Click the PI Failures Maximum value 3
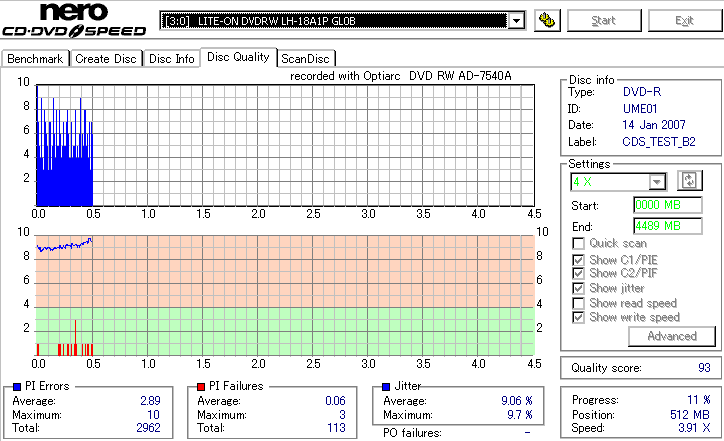The image size is (724, 441). tap(342, 415)
